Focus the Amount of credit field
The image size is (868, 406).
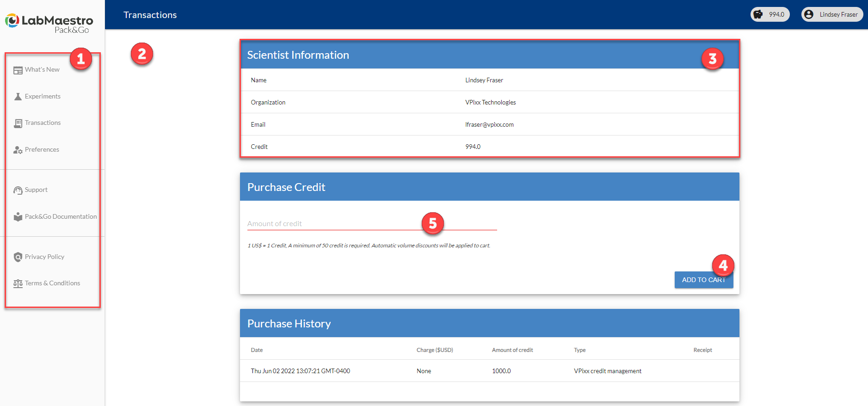pos(333,224)
